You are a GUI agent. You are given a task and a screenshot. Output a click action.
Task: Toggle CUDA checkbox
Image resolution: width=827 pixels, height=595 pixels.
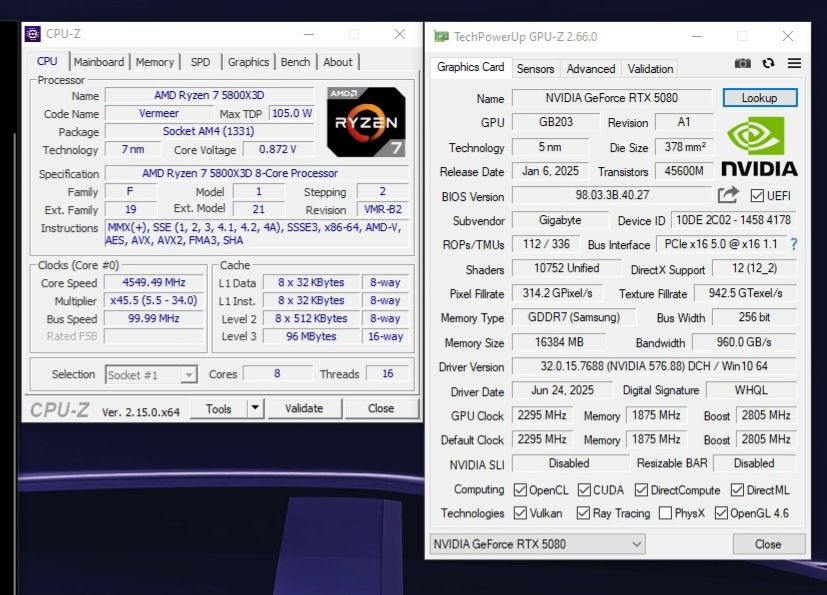point(584,490)
